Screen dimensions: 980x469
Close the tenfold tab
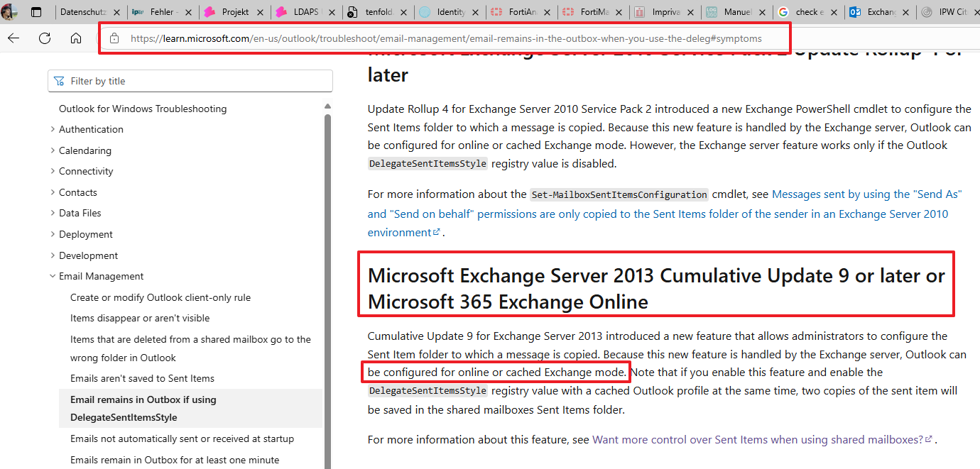coord(404,12)
